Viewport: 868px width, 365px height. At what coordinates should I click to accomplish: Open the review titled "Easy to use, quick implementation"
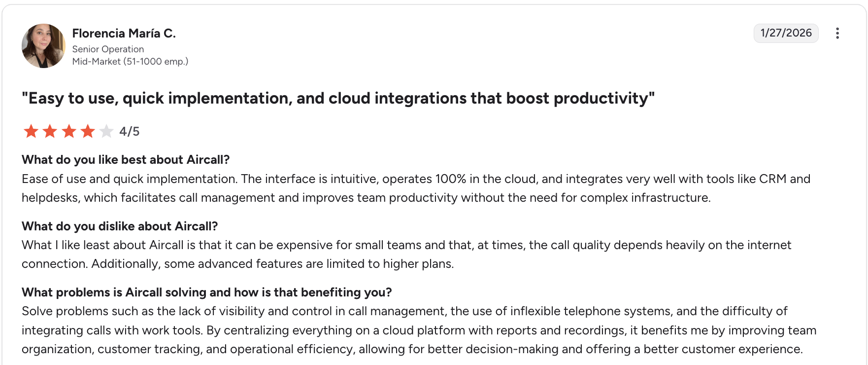(x=338, y=98)
